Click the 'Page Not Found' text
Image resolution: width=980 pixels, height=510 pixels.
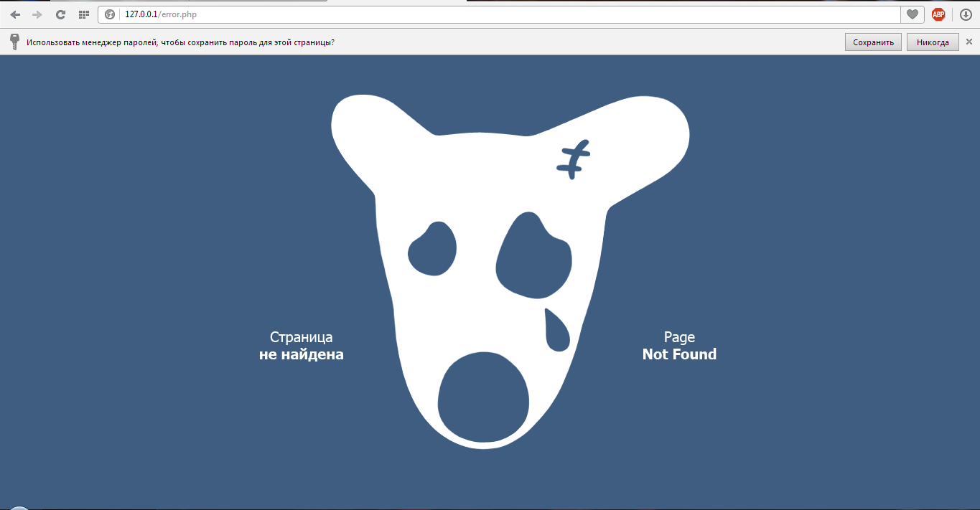pyautogui.click(x=679, y=346)
